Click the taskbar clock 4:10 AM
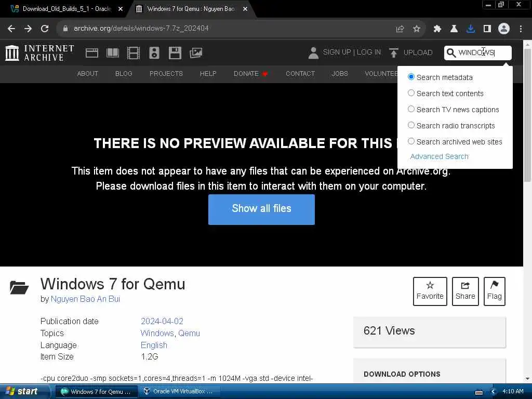The image size is (532, 399). (x=513, y=391)
